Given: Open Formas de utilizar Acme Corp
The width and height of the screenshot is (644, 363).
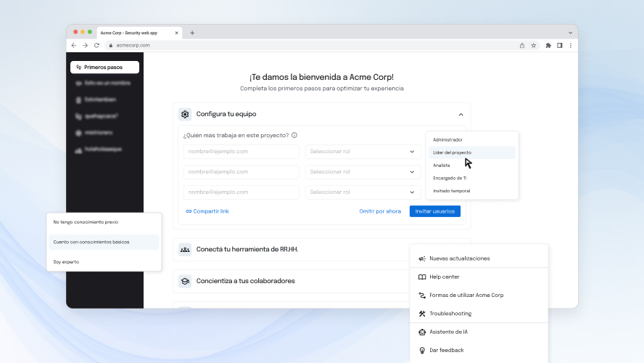Looking at the screenshot, I should click(x=479, y=295).
